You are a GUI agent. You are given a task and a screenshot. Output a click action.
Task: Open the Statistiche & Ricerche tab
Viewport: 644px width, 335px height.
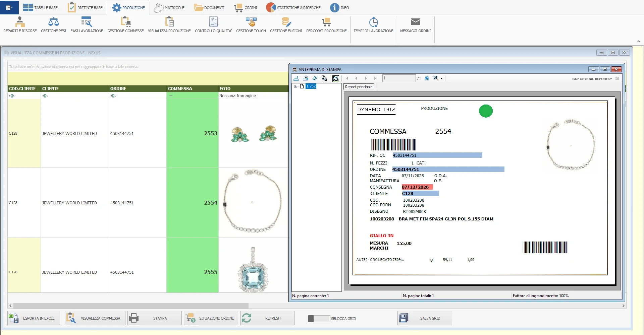coord(293,7)
